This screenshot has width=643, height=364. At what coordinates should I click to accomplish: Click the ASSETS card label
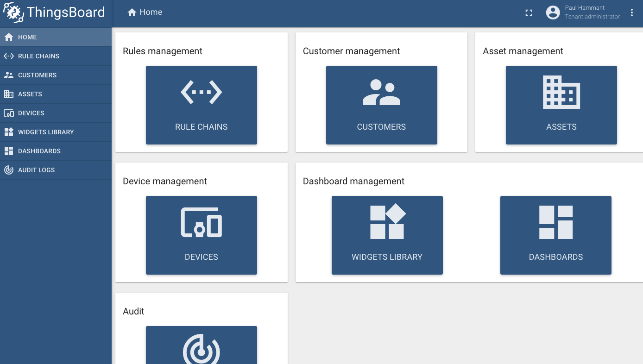click(x=561, y=127)
